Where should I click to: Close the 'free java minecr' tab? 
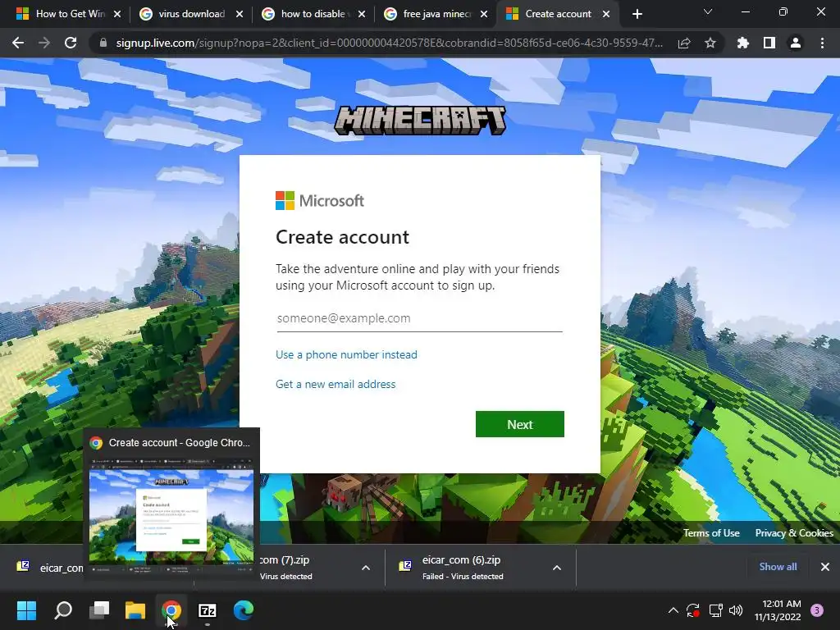[484, 14]
